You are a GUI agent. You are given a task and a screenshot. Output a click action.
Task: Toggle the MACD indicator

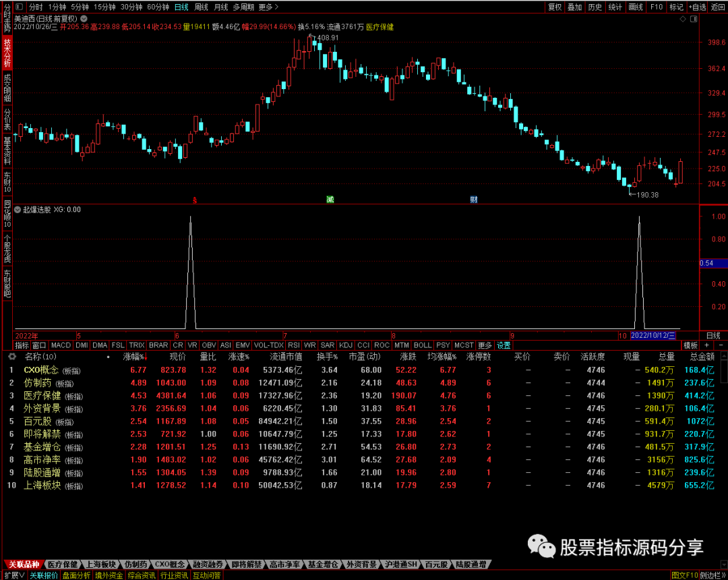61,345
